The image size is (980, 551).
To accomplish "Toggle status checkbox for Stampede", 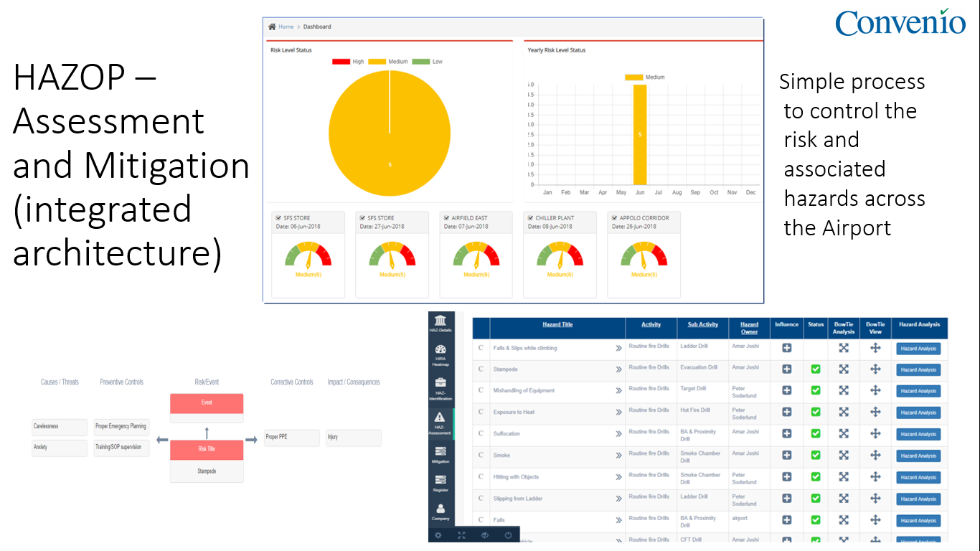I will point(816,369).
